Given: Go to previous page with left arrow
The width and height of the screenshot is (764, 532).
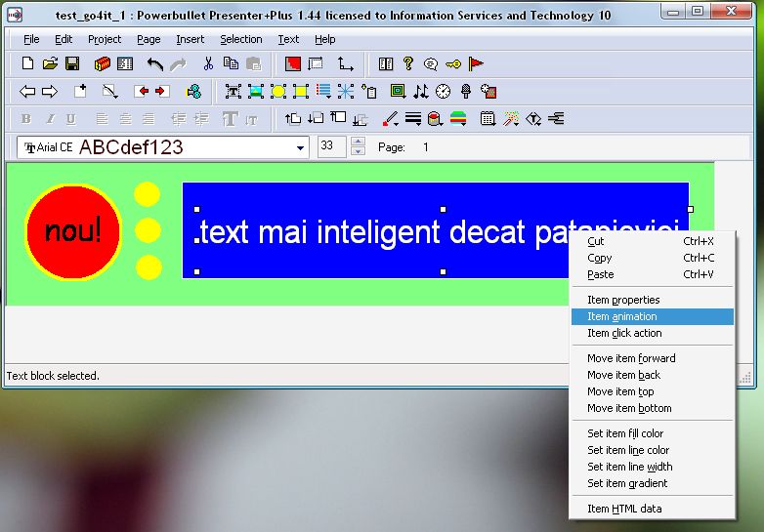Looking at the screenshot, I should [27, 91].
